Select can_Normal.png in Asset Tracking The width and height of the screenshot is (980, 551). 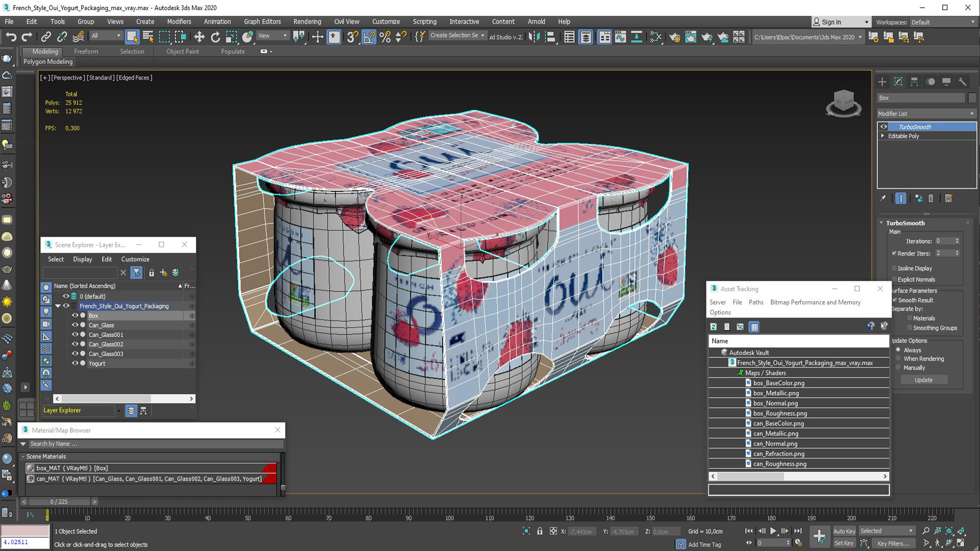click(775, 444)
